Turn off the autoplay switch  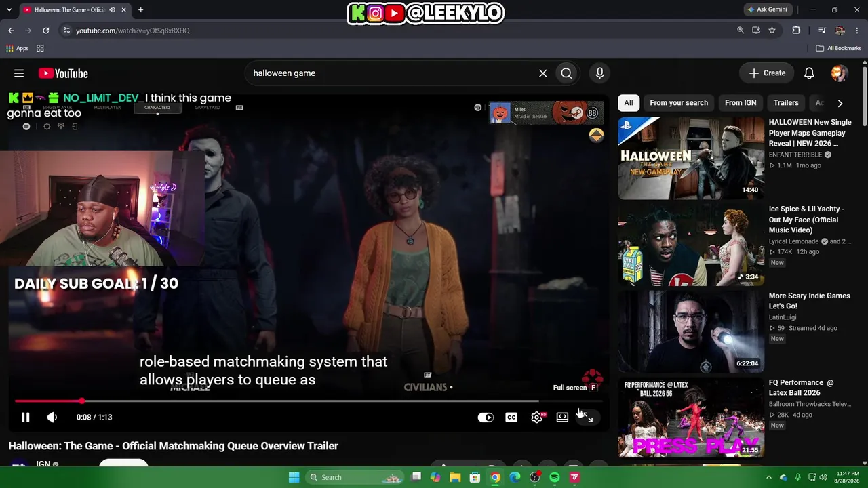click(486, 418)
